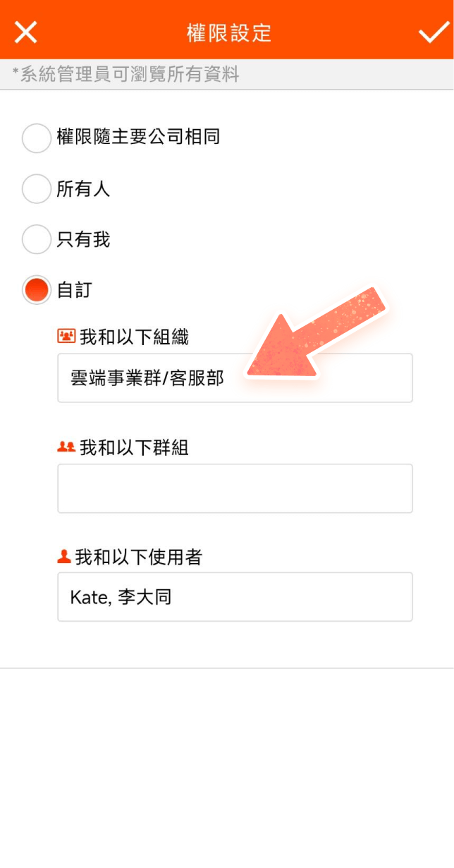
Task: Click the user icon beside 我和以下使用者
Action: coord(64,557)
